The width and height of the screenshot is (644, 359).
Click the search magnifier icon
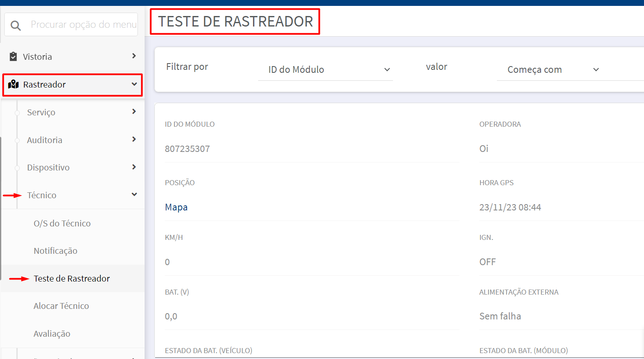point(16,26)
